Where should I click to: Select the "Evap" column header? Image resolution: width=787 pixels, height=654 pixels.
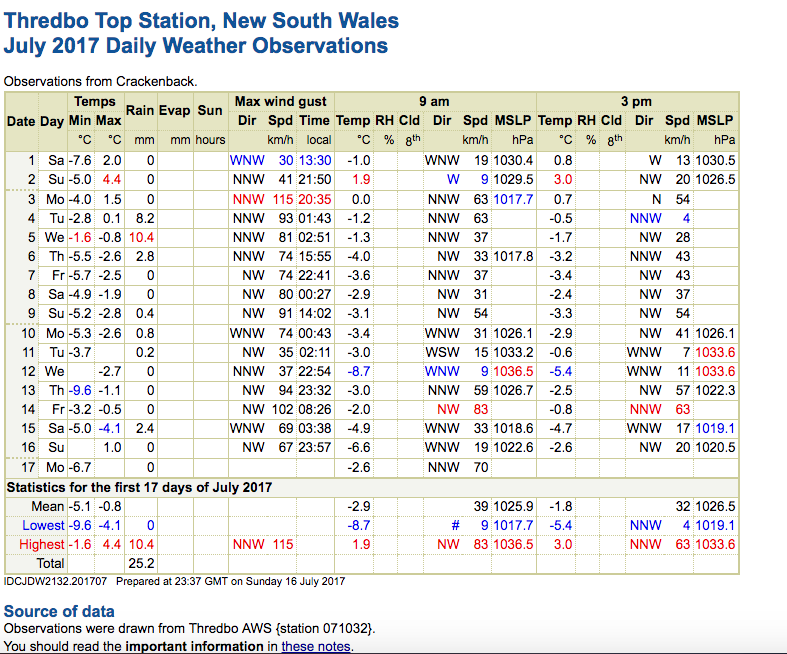(174, 110)
